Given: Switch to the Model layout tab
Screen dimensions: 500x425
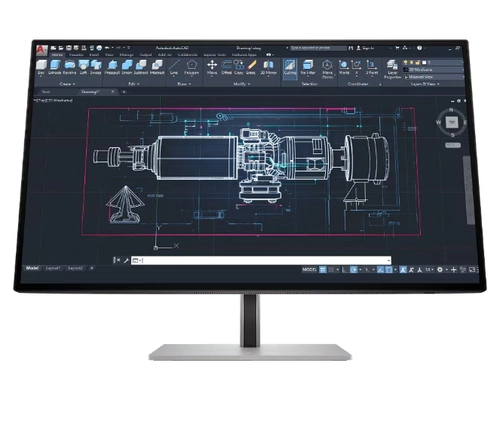Looking at the screenshot, I should pyautogui.click(x=32, y=268).
